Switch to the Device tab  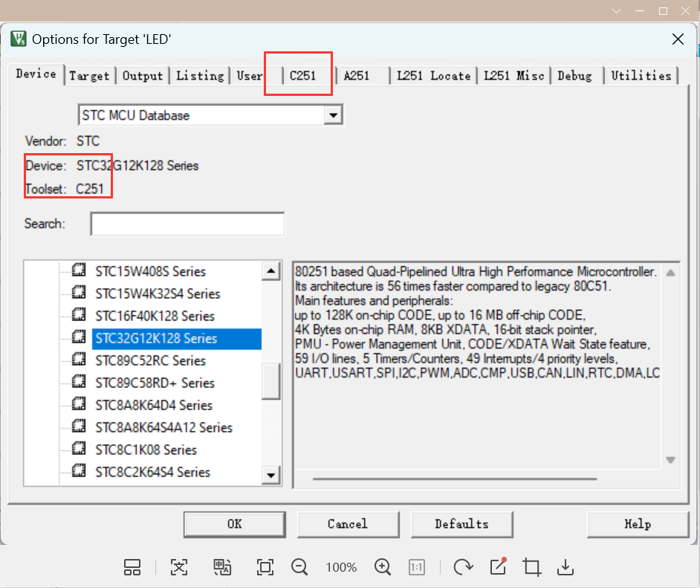[36, 74]
